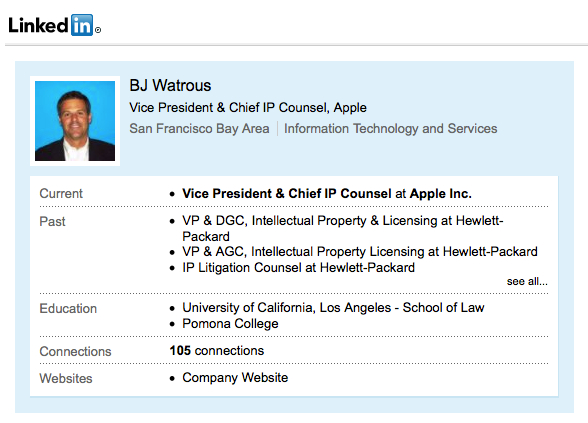Click current position title Vice President & Chief IP Counsel
The width and height of the screenshot is (588, 423).
[287, 194]
